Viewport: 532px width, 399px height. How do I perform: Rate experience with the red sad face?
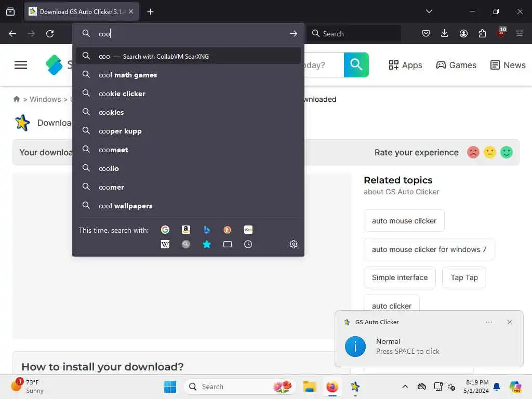pyautogui.click(x=473, y=152)
